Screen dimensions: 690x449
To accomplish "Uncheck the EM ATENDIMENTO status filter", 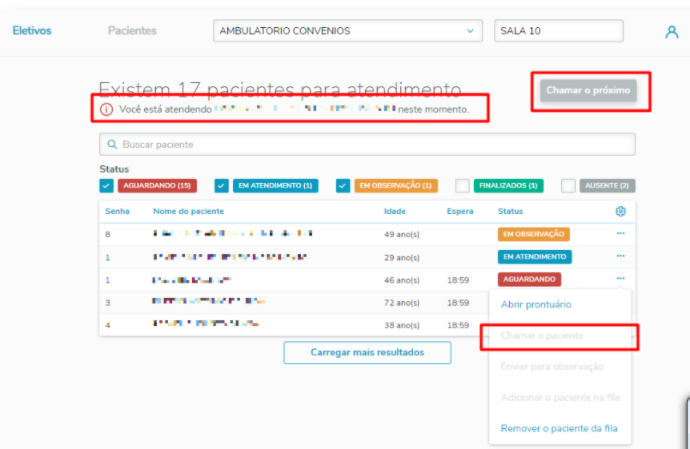I will 222,186.
